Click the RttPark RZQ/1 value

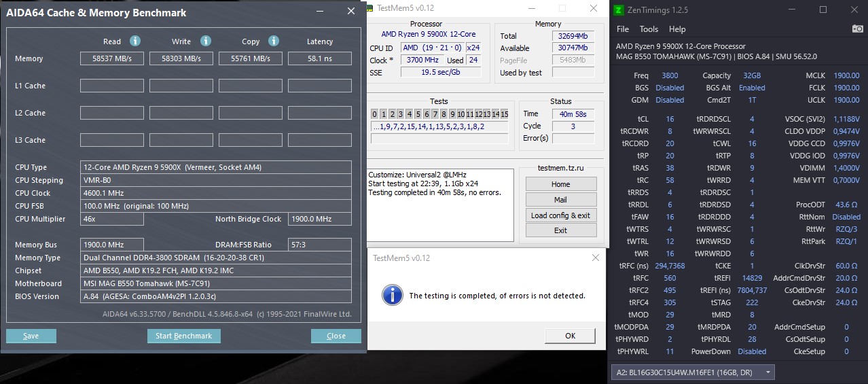[846, 241]
